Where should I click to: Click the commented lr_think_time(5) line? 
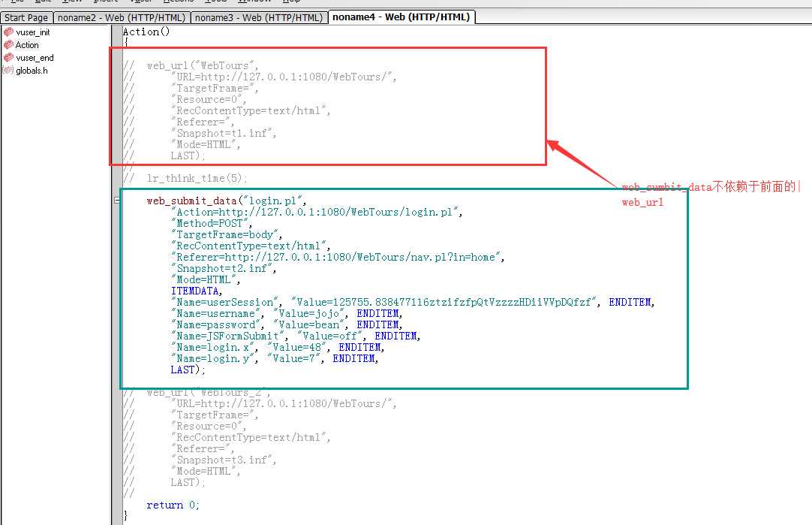(197, 178)
